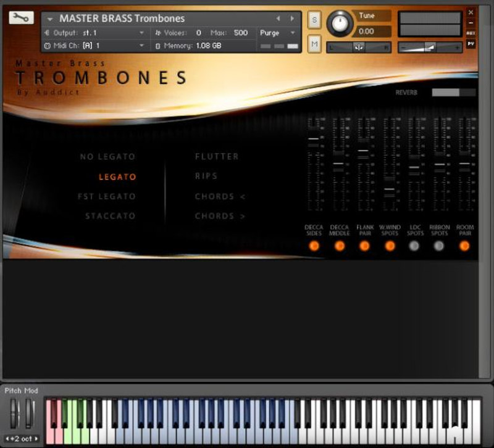Viewport: 494px width, 448px height.
Task: Open the Purge dropdown menu
Action: (277, 33)
